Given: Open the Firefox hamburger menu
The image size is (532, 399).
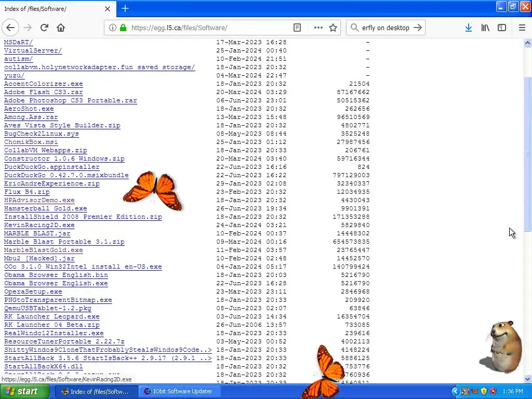Looking at the screenshot, I should (522, 28).
